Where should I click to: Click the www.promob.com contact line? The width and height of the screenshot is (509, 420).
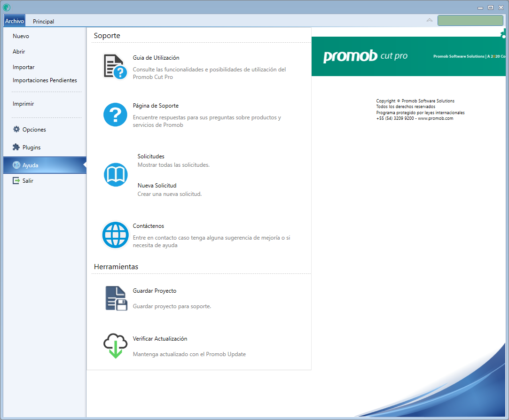pyautogui.click(x=415, y=118)
